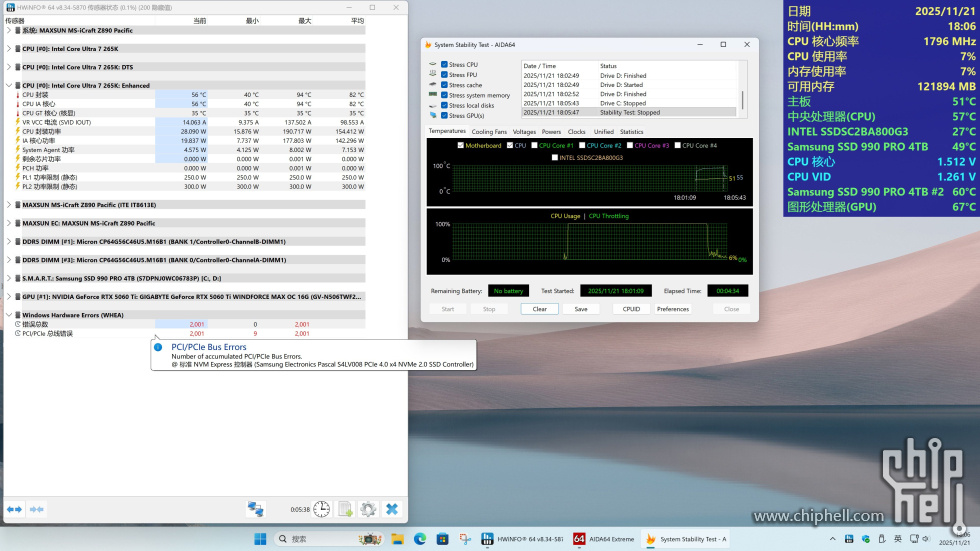Image resolution: width=980 pixels, height=551 pixels.
Task: Click the Windows taskbar search box
Action: click(328, 539)
